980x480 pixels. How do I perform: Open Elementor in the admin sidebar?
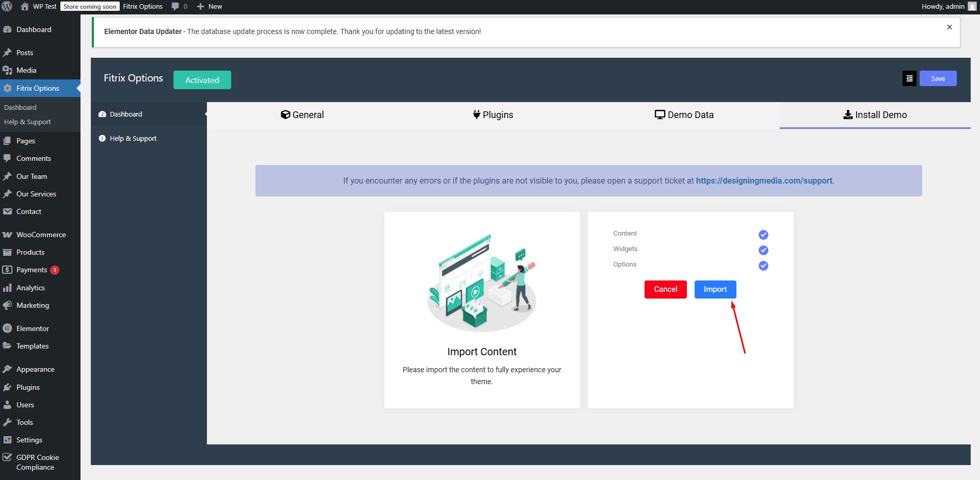click(33, 328)
